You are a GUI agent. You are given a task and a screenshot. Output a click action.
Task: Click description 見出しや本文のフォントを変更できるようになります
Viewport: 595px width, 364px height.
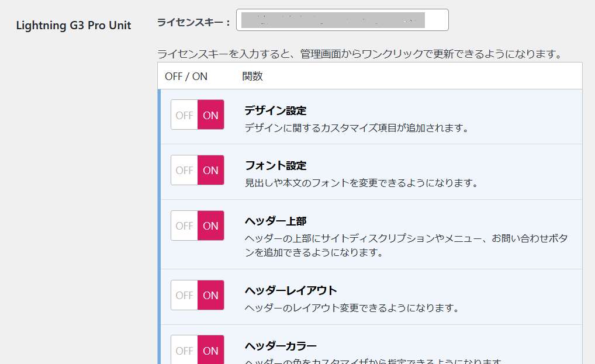(x=362, y=183)
